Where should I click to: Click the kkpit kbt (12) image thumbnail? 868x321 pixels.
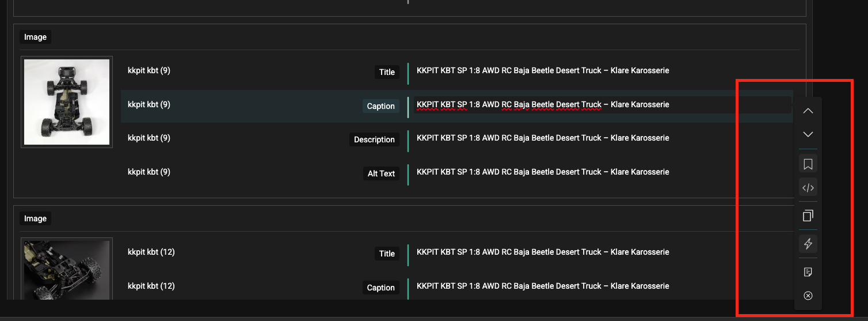(x=67, y=269)
